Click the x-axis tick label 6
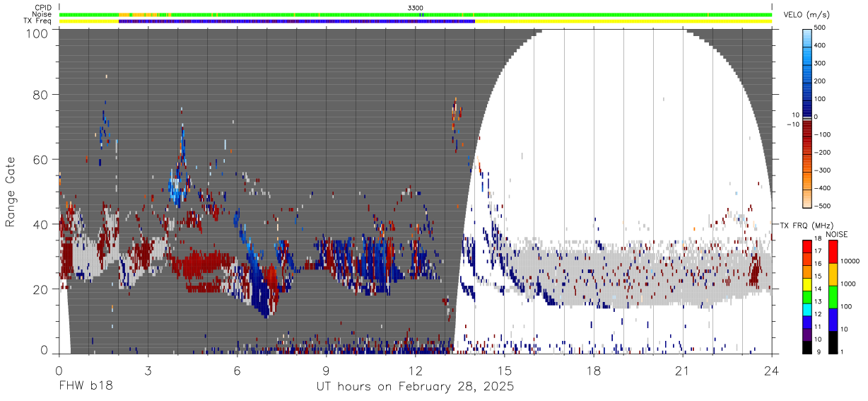Viewport: 868px width, 401px height. [237, 369]
